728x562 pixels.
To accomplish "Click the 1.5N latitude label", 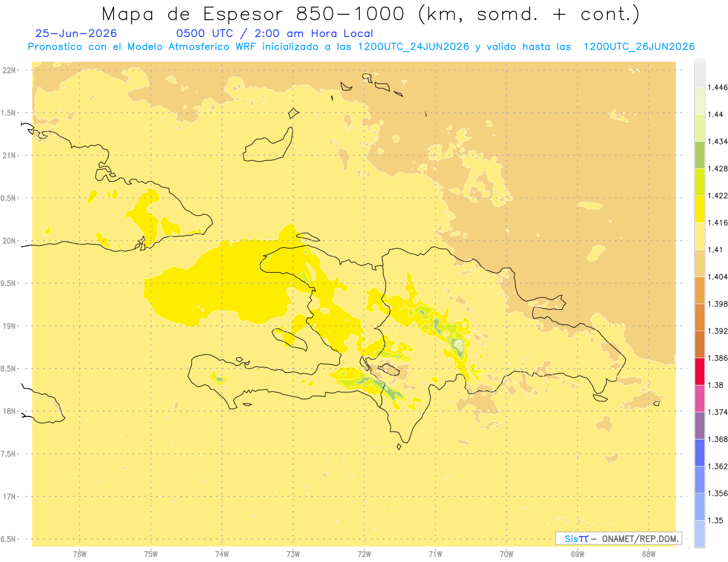I will coord(10,113).
